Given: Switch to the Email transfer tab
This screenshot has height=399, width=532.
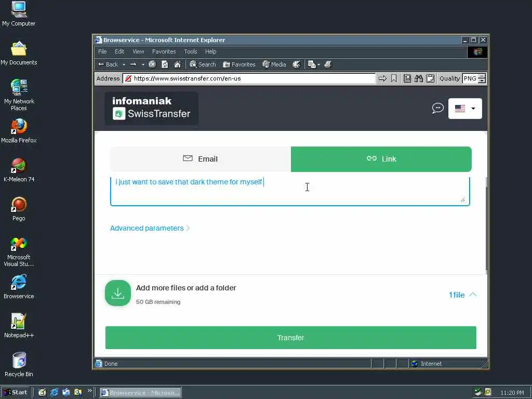Looking at the screenshot, I should (201, 159).
